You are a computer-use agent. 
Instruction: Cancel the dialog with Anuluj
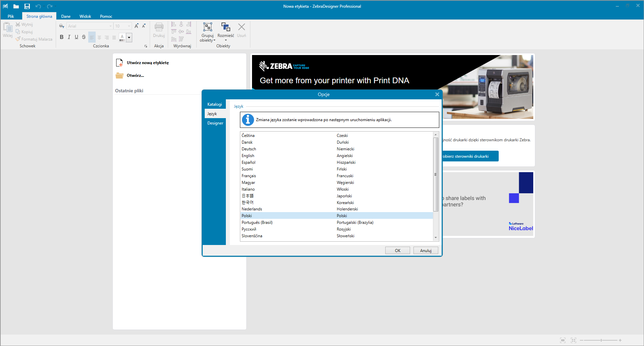click(x=426, y=250)
